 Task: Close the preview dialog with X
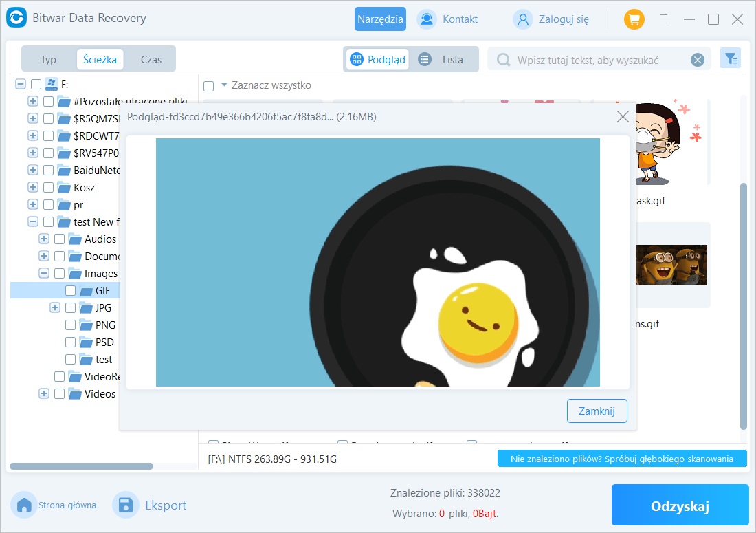[623, 117]
